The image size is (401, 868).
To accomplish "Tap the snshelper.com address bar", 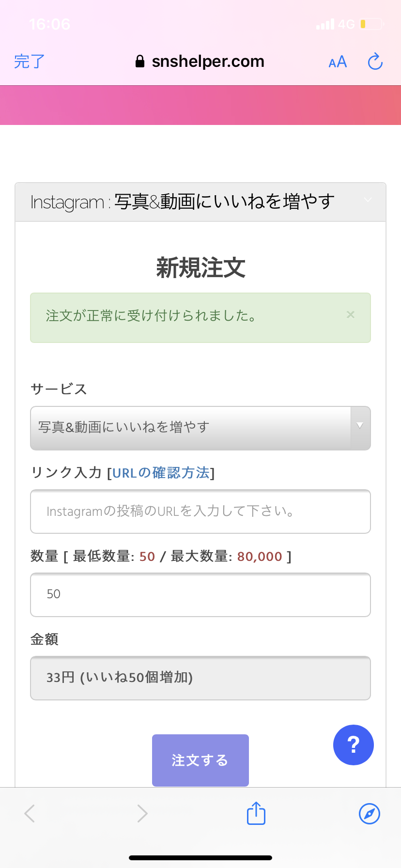I will (200, 62).
